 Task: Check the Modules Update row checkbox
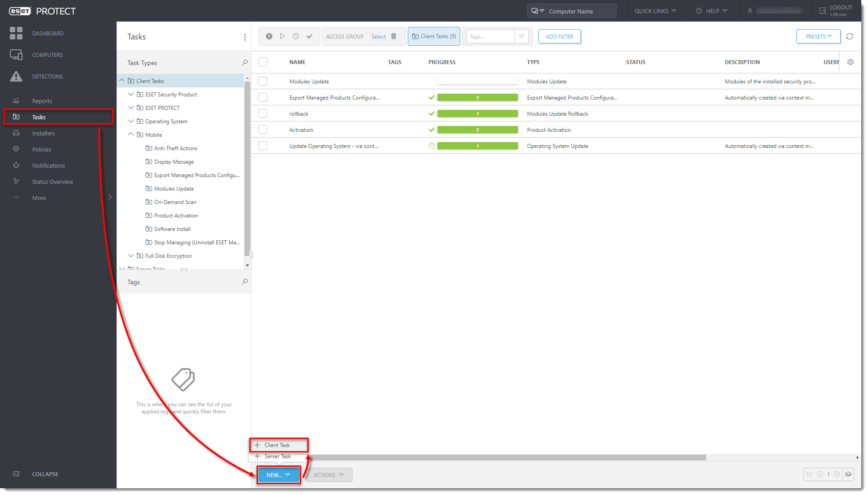point(263,82)
